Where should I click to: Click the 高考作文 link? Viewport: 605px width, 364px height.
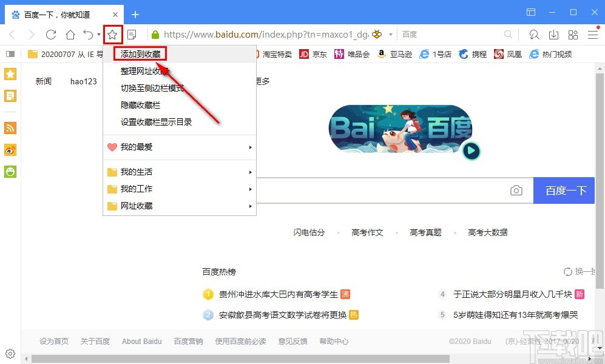click(367, 232)
